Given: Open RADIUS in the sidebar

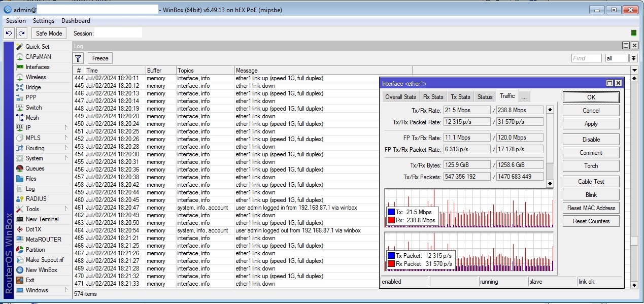Looking at the screenshot, I should click(x=36, y=199).
